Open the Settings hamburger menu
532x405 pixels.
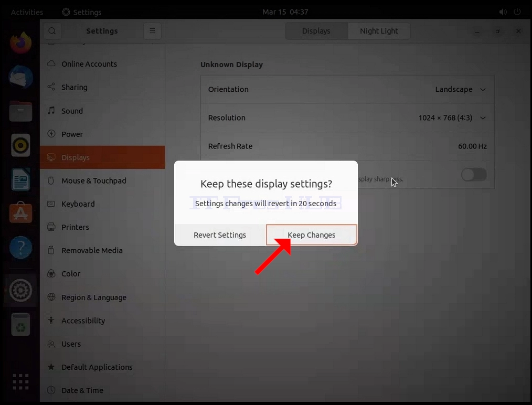pyautogui.click(x=152, y=31)
